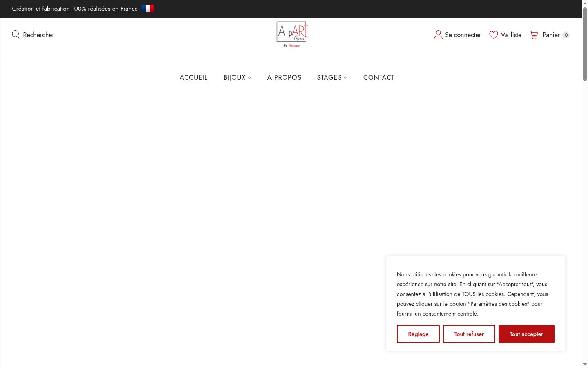This screenshot has width=588, height=368.
Task: Click the scrollbar down arrow
Action: click(585, 364)
